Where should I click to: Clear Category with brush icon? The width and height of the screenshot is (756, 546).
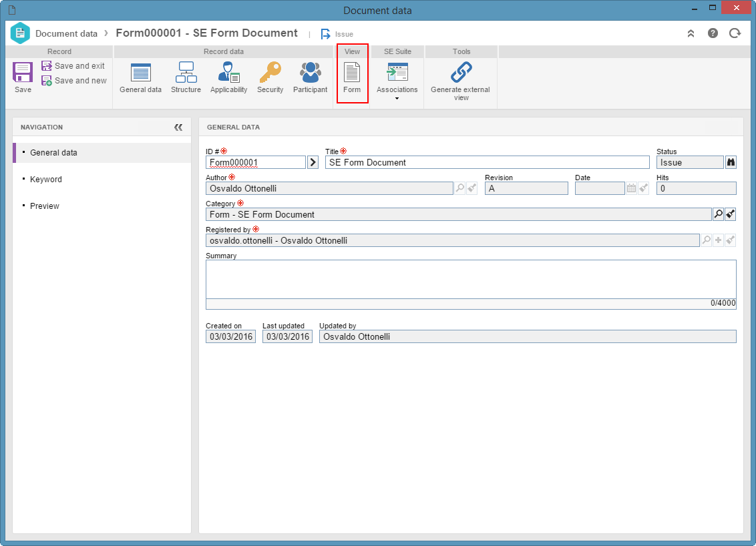[x=731, y=214]
